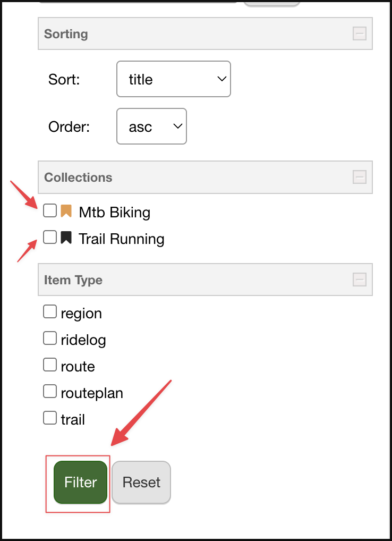The width and height of the screenshot is (392, 541).
Task: Collapse the Collections section minus icon
Action: (360, 177)
